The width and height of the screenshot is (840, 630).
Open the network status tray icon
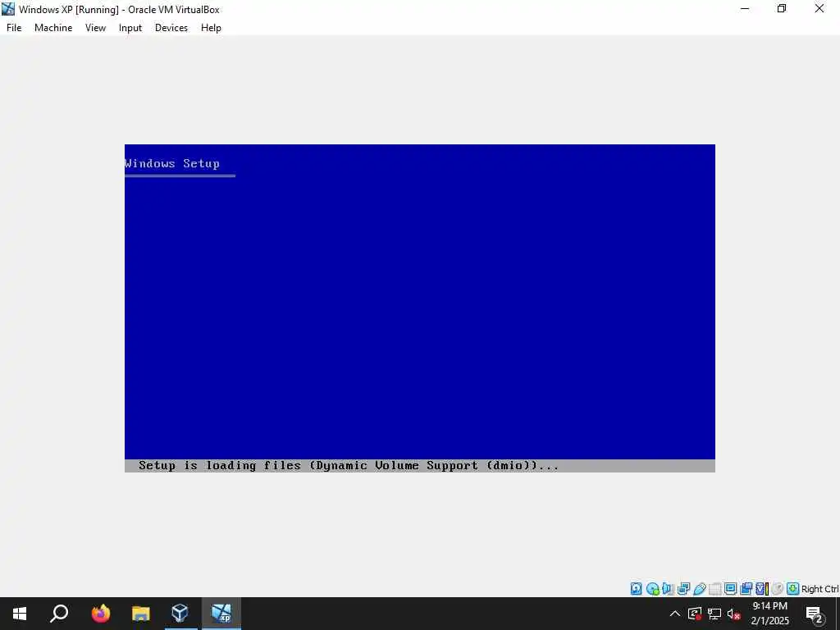714,614
